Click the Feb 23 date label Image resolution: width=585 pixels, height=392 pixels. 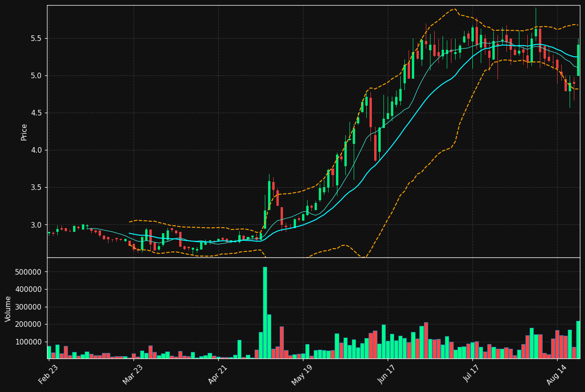(x=48, y=373)
